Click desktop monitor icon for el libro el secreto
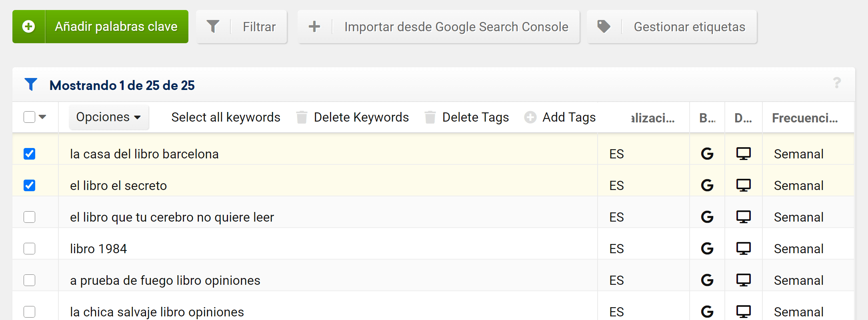 [x=743, y=185]
